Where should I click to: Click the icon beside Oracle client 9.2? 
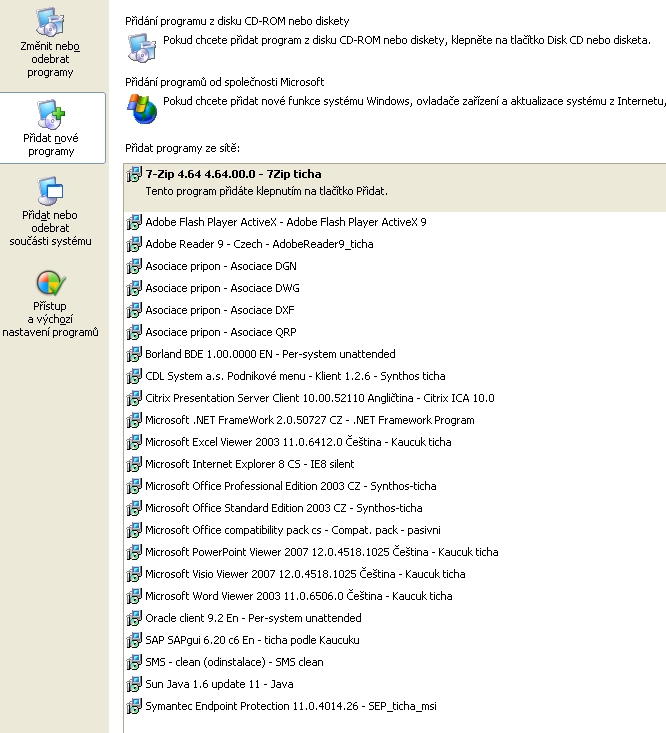coord(134,618)
